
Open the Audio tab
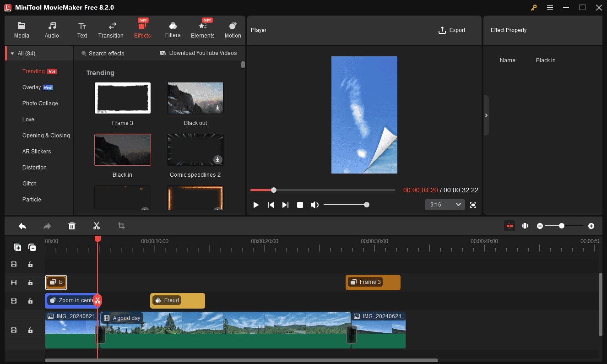[52, 30]
